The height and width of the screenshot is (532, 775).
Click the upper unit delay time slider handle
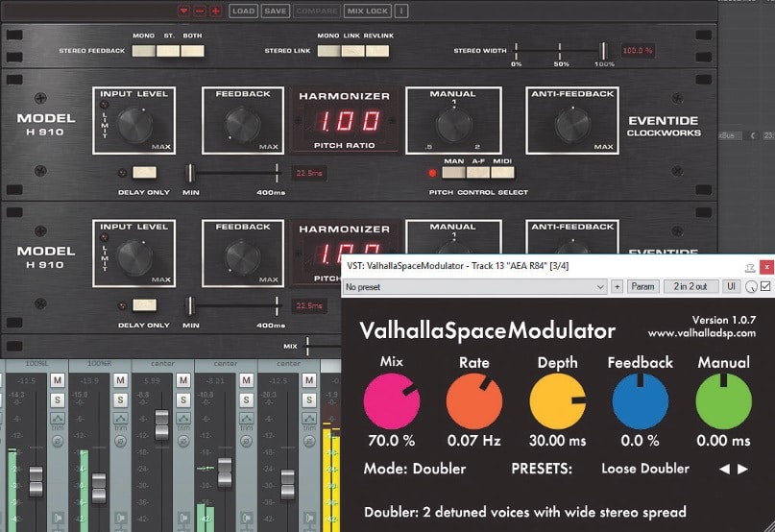189,173
